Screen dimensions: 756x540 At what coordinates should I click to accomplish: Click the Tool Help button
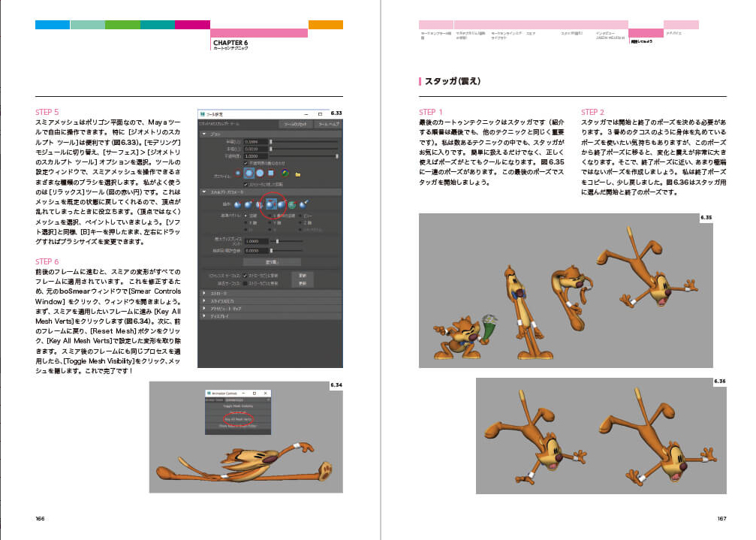tap(327, 123)
